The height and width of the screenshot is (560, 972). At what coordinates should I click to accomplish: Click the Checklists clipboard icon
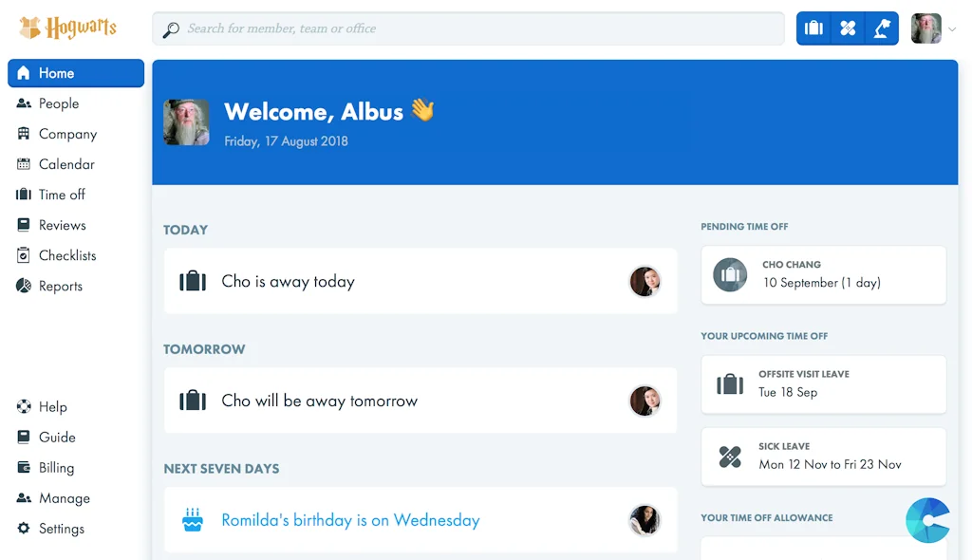pyautogui.click(x=24, y=255)
